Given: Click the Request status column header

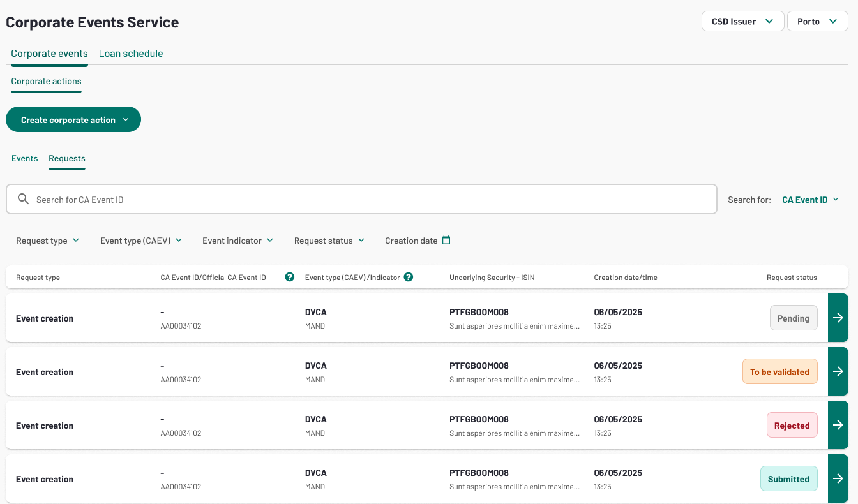Looking at the screenshot, I should [x=792, y=278].
